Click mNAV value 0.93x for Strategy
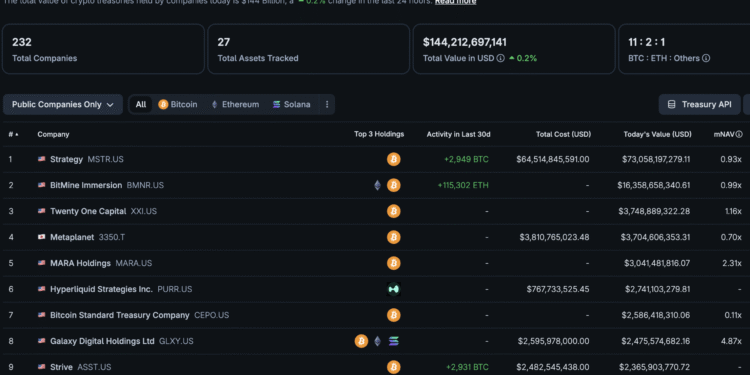 coord(731,159)
